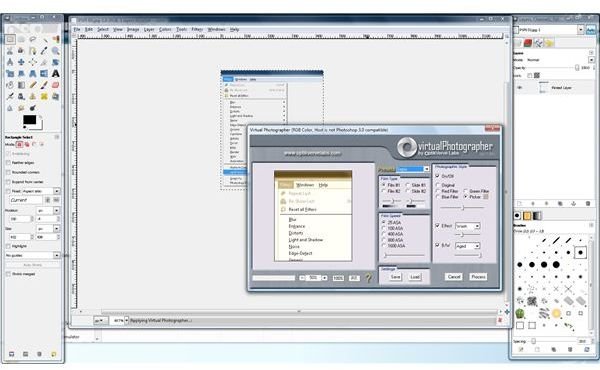Pick the Zoom magnifier tool
Viewport: 600px width, 370px height.
pyautogui.click(x=55, y=51)
